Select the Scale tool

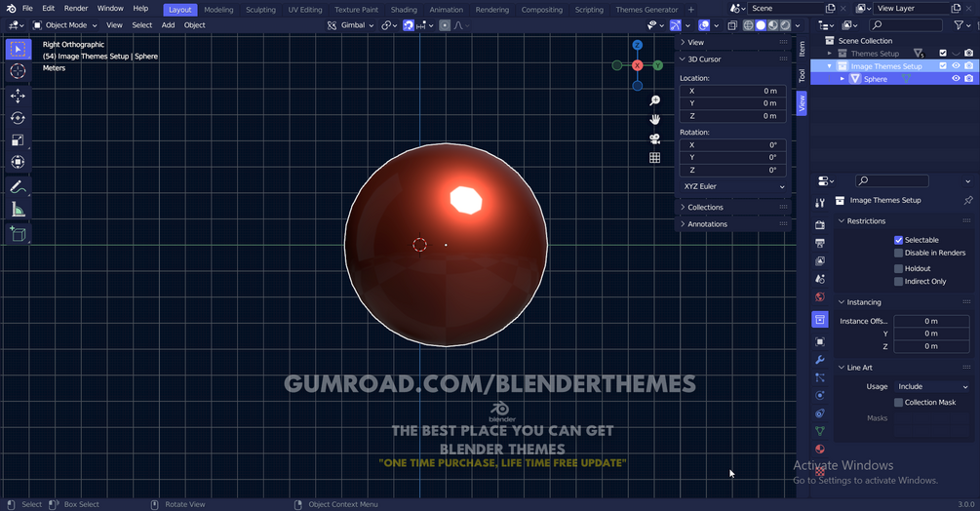pyautogui.click(x=19, y=139)
